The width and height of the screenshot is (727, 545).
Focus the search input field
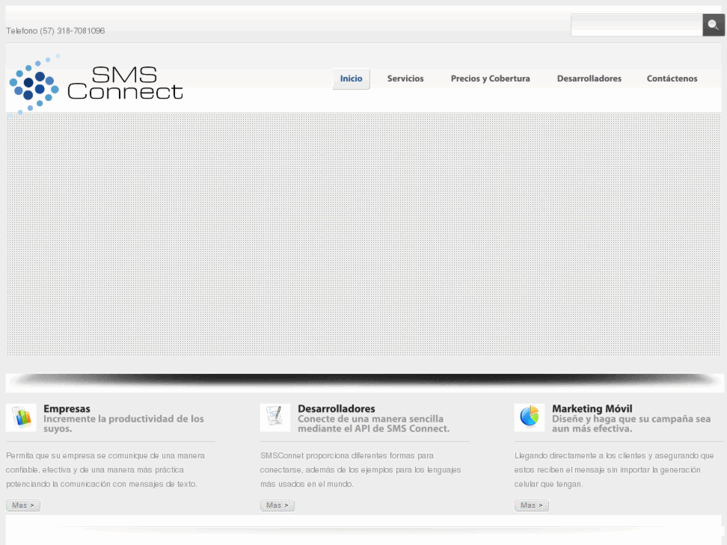637,25
